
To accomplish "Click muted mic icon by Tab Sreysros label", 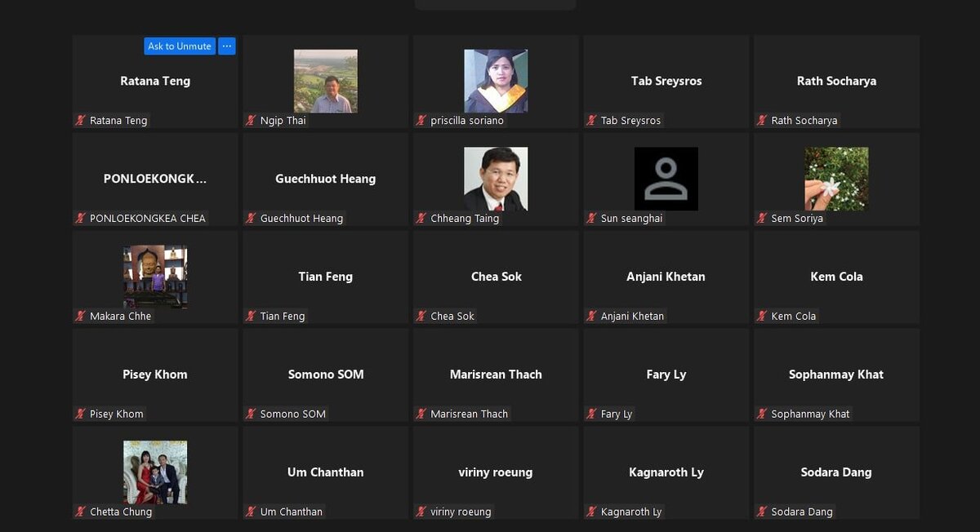I will (x=592, y=121).
